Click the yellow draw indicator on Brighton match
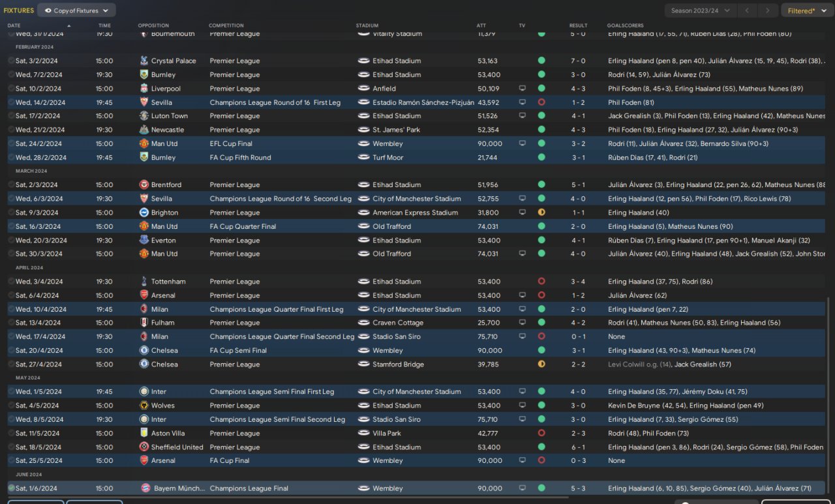The image size is (835, 504). [x=541, y=213]
